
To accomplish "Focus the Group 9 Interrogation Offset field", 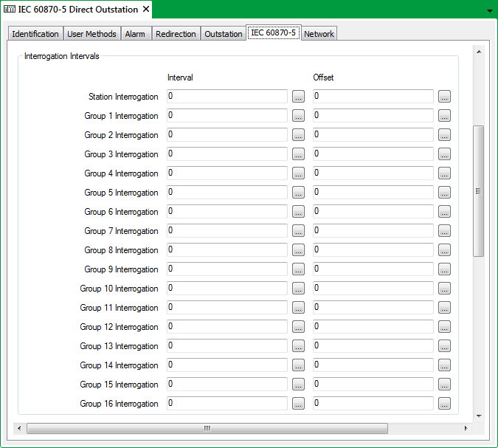I will click(373, 269).
